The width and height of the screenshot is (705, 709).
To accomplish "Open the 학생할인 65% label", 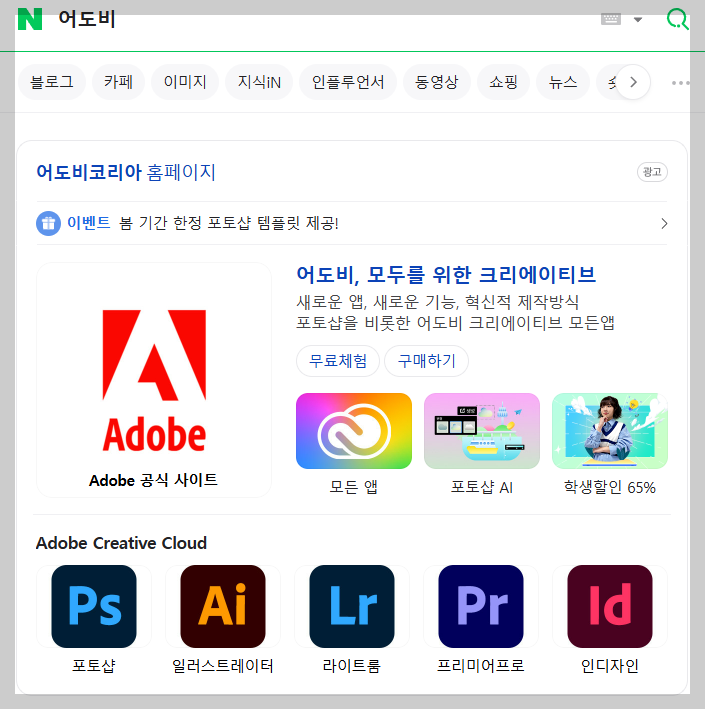I will click(x=610, y=487).
